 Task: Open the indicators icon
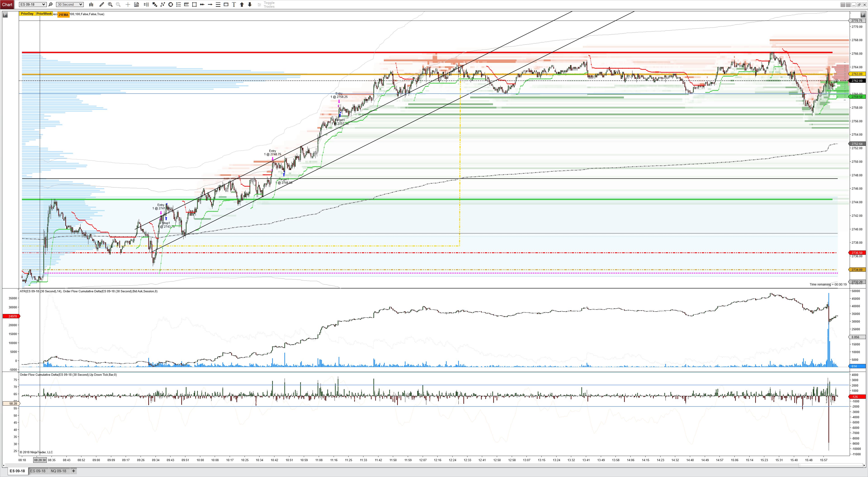point(163,4)
